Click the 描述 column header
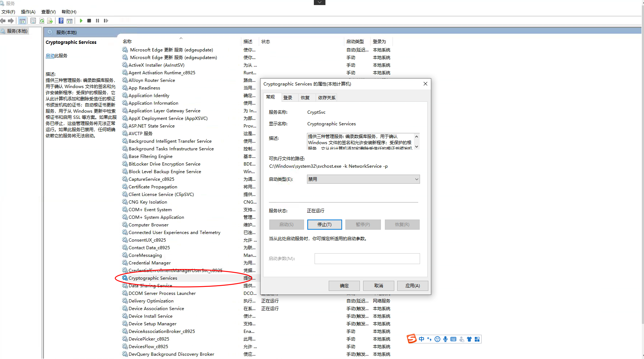This screenshot has height=359, width=644. [248, 41]
